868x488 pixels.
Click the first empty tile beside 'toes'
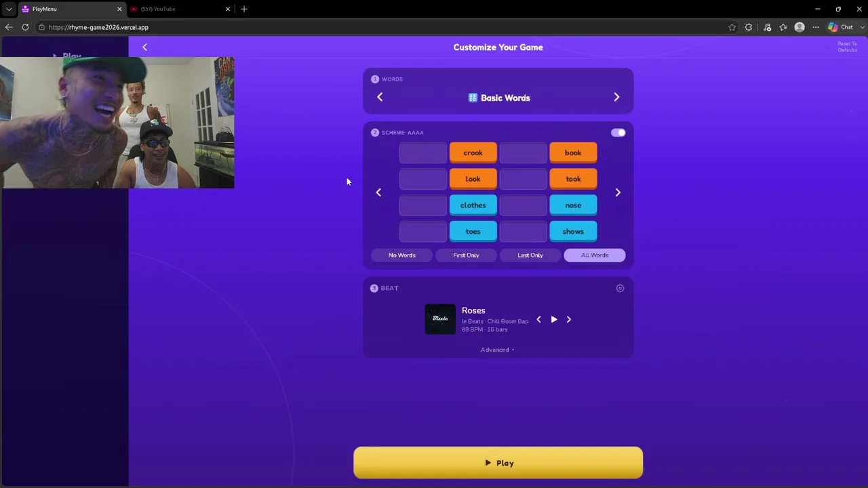[x=423, y=232]
